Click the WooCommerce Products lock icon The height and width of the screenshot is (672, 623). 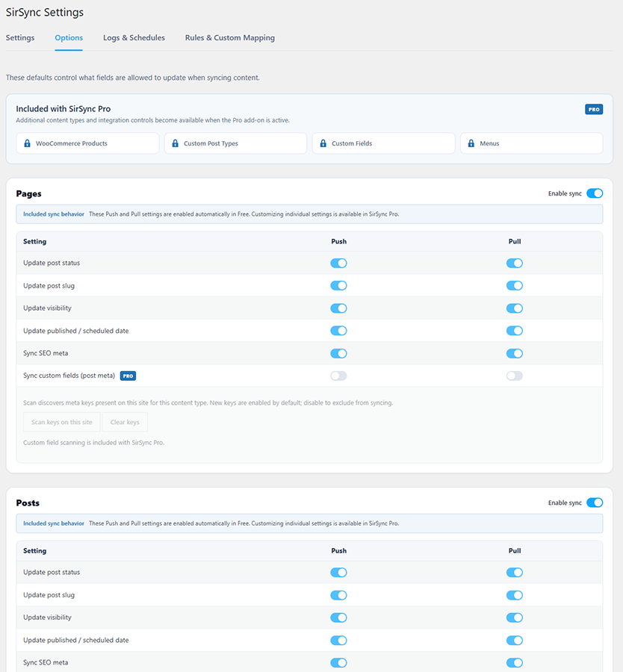pos(27,143)
